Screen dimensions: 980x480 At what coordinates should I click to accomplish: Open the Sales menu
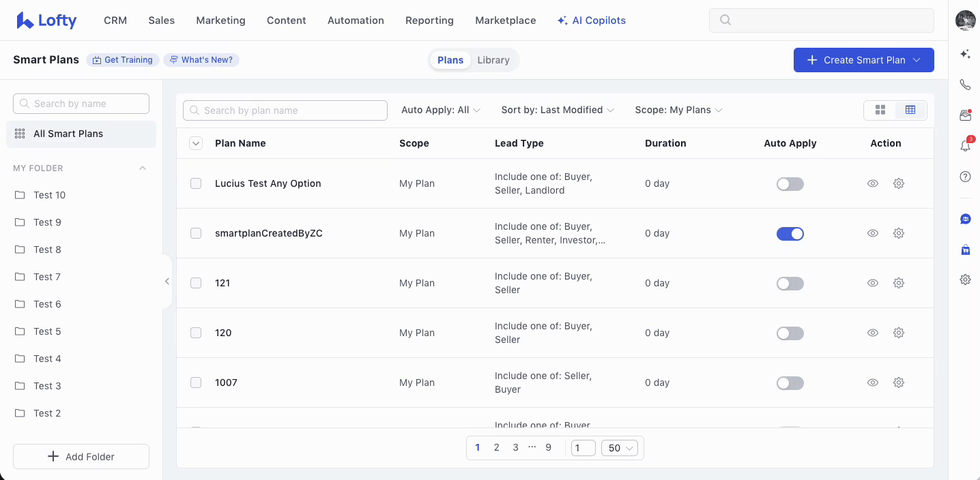pos(162,20)
